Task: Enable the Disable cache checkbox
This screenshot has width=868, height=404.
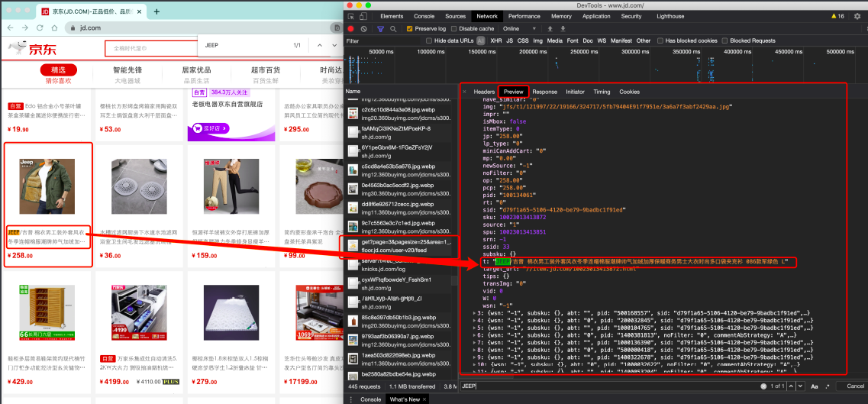Action: tap(454, 29)
